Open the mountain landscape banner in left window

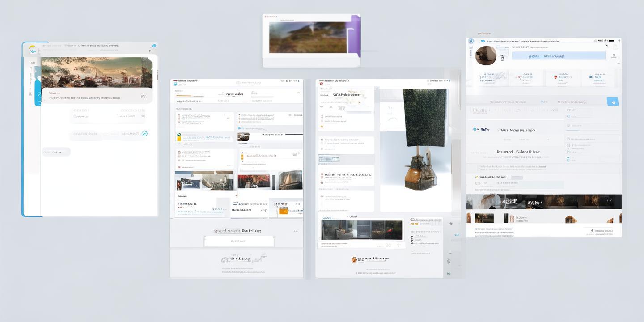tap(97, 72)
